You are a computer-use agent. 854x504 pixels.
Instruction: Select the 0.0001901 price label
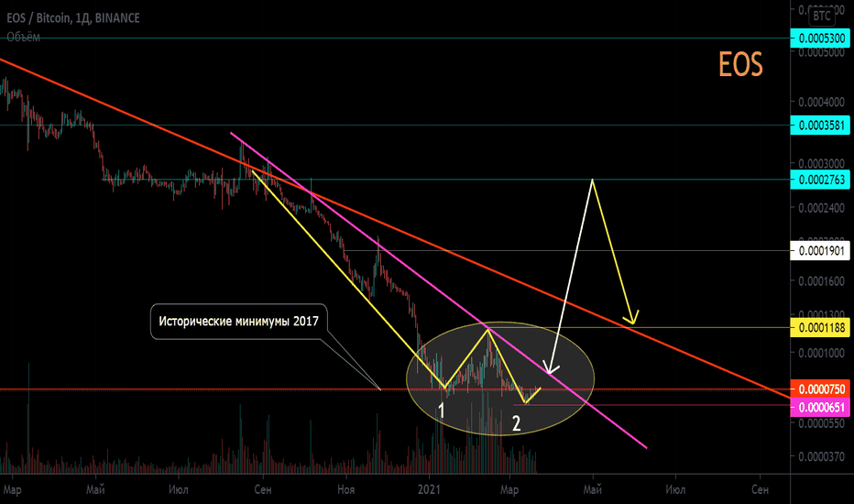pos(820,251)
